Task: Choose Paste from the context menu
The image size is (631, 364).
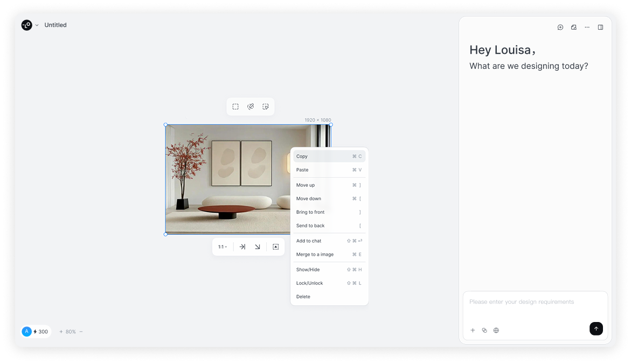Action: click(329, 170)
